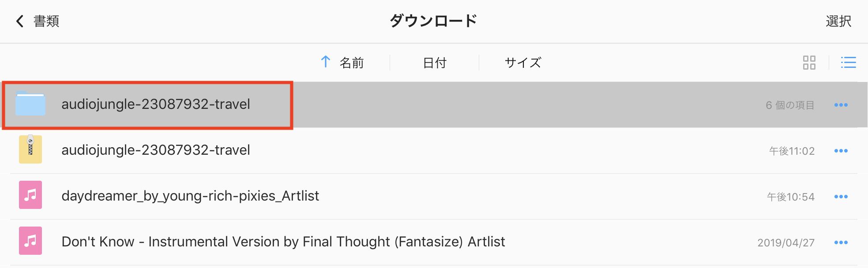868x268 pixels.
Task: Open more options for audiojungle zip file
Action: tap(841, 151)
